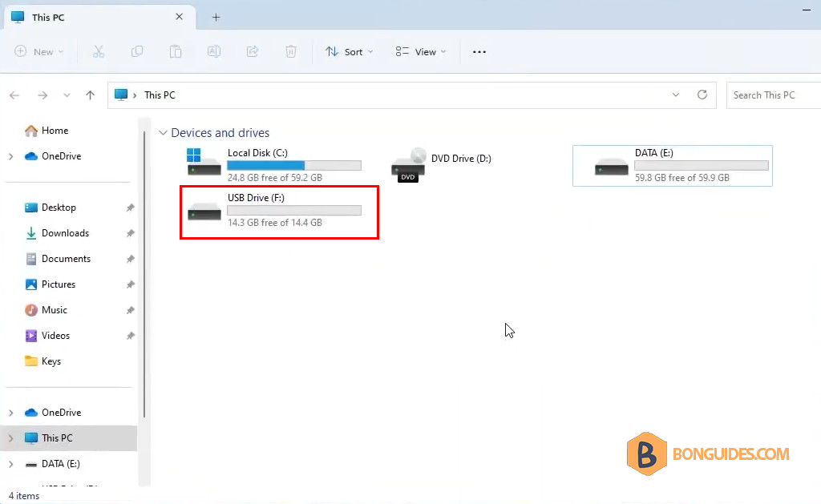
Task: Open recent locations dropdown arrow
Action: tap(67, 95)
